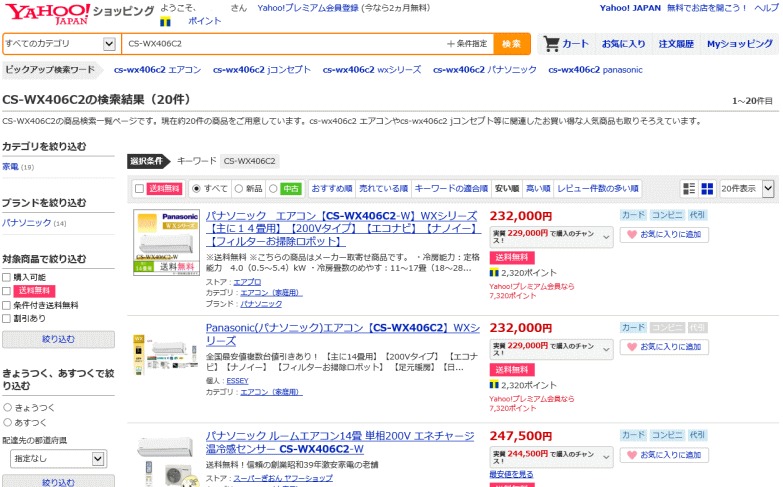
Task: Click the orange 検索 button
Action: coord(511,44)
